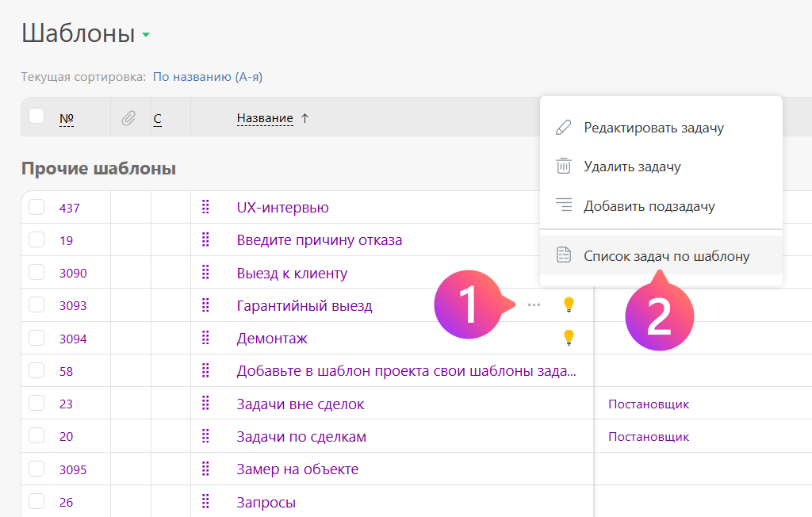Click the lightbulb icon in the Демонтаж row
Viewport: 812px width, 517px height.
coord(568,338)
